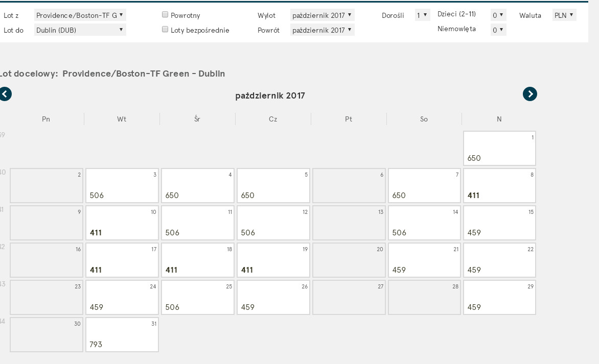
Task: Open the Niemowlęta count dropdown
Action: click(x=498, y=30)
